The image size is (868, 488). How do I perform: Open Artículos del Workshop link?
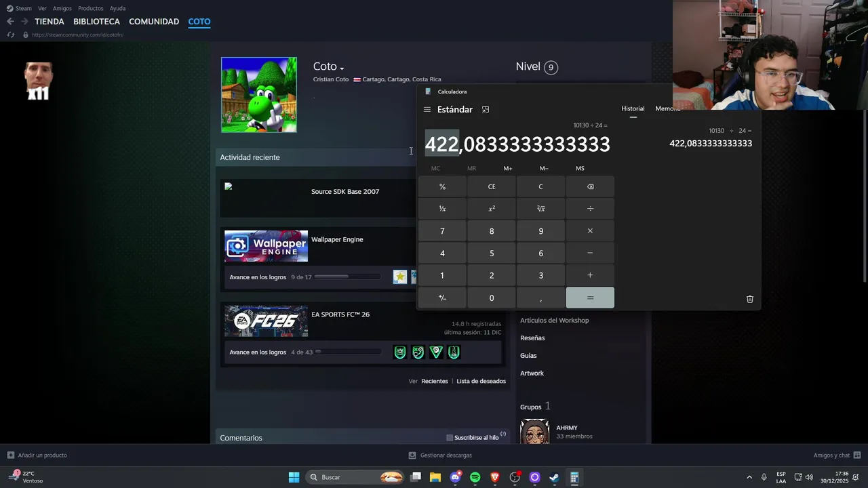pos(554,320)
